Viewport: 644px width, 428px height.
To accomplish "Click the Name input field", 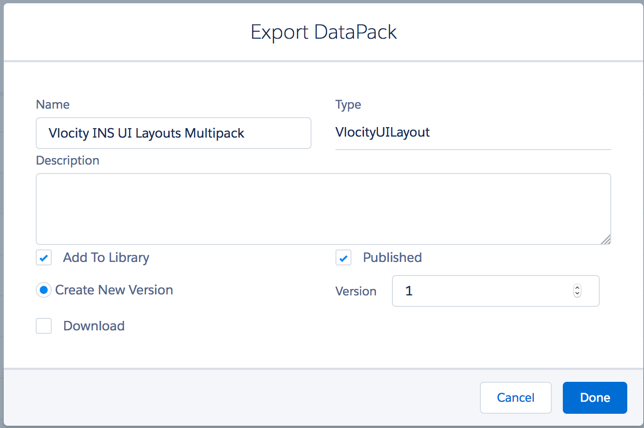I will (173, 133).
